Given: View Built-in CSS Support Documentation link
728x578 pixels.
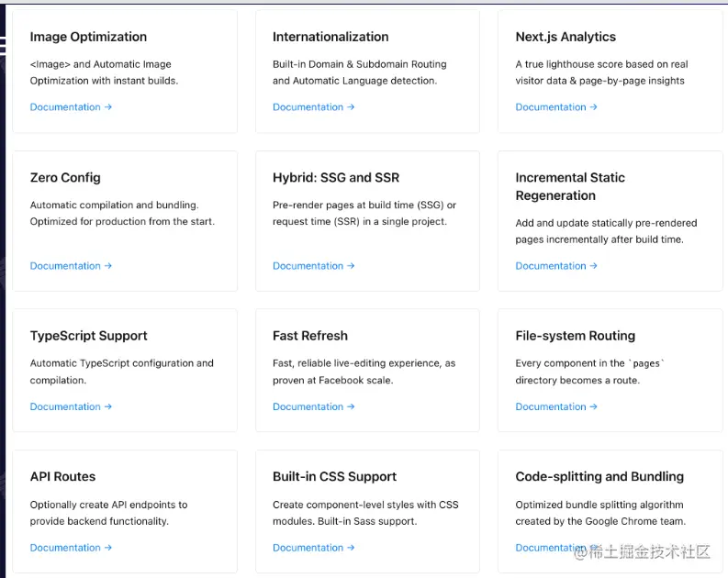Looking at the screenshot, I should tap(313, 548).
